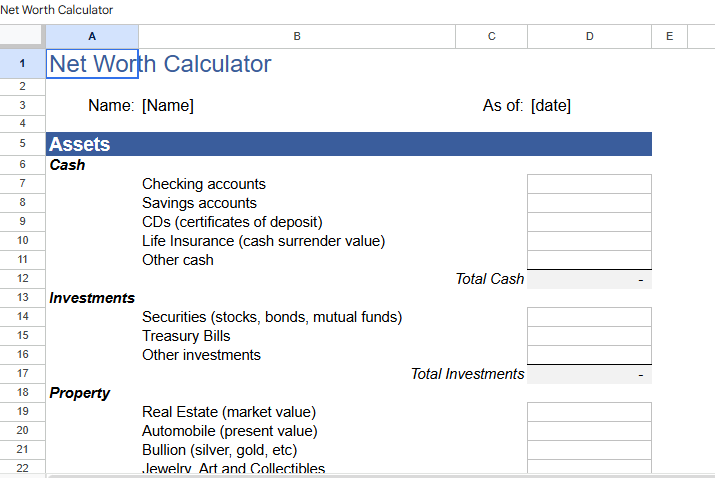Image resolution: width=715 pixels, height=478 pixels.
Task: Click the Life Insurance value cell
Action: coord(590,241)
